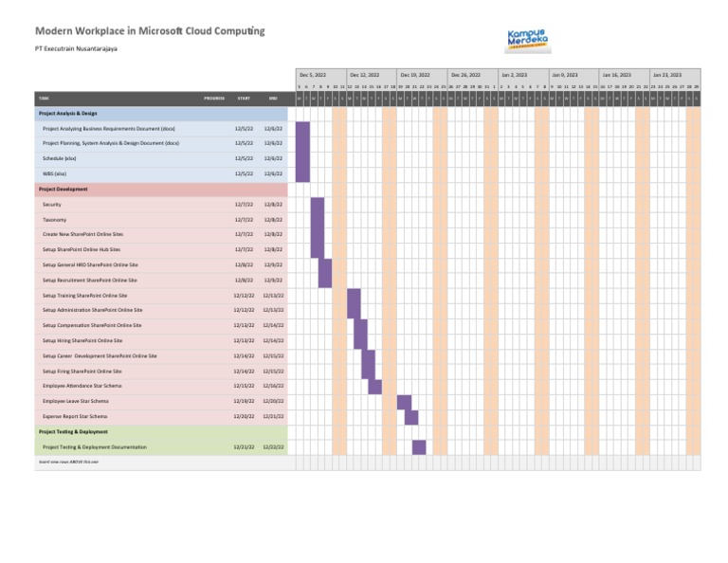The height and width of the screenshot is (563, 728).
Task: Select the Dec 19, 2022 week header
Action: click(414, 74)
